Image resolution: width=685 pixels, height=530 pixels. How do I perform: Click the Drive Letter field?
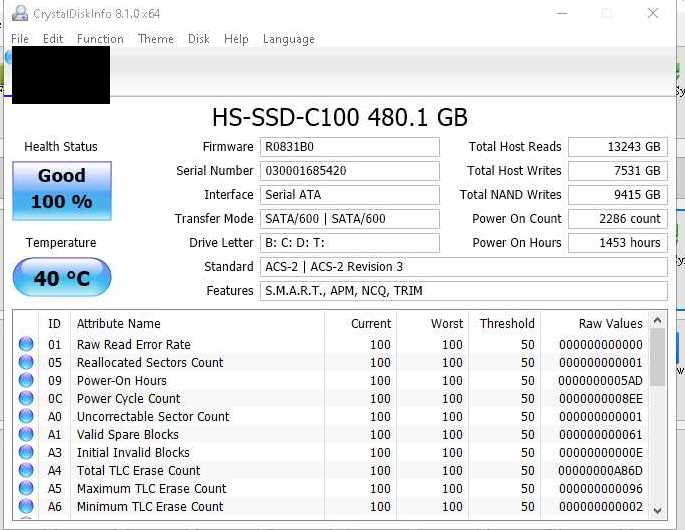click(x=349, y=243)
